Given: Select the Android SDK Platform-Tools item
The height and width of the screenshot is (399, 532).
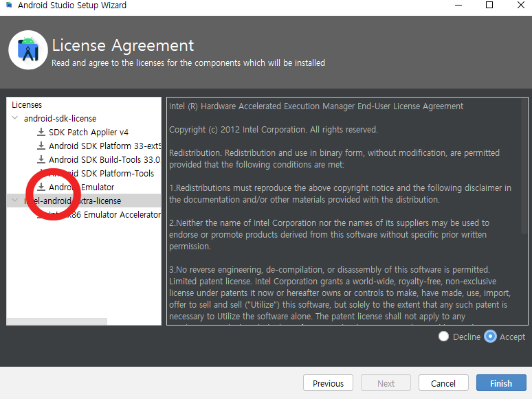Looking at the screenshot, I should click(101, 173).
